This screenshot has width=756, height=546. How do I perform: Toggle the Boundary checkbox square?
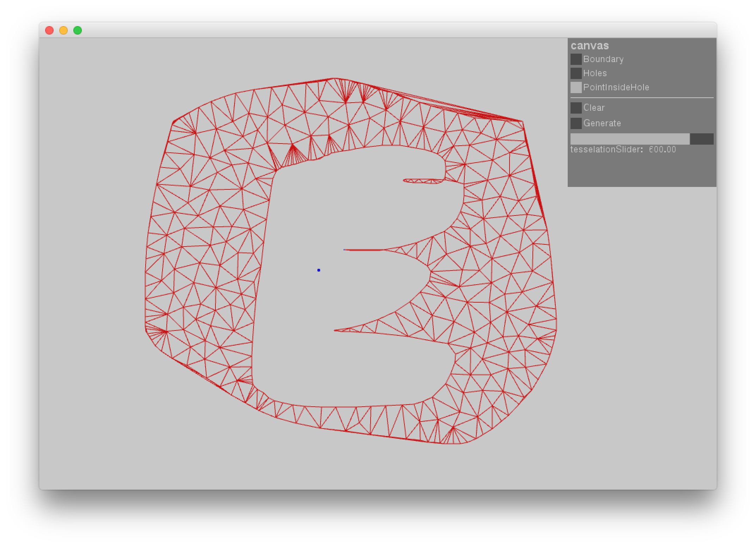click(x=576, y=59)
